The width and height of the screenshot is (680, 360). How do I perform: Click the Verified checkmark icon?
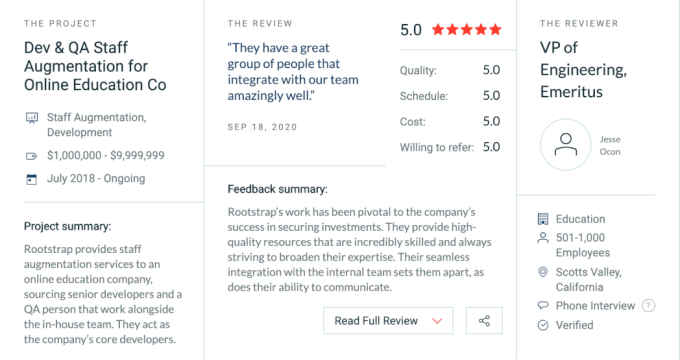click(543, 325)
